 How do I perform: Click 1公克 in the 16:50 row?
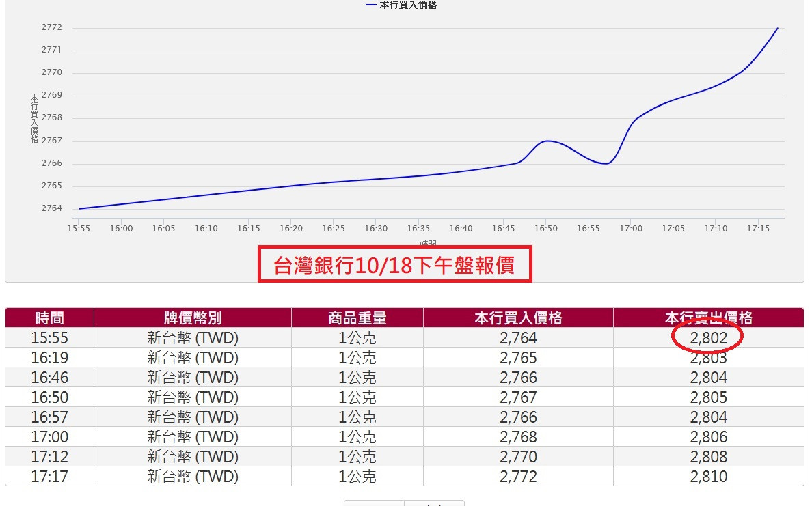357,397
